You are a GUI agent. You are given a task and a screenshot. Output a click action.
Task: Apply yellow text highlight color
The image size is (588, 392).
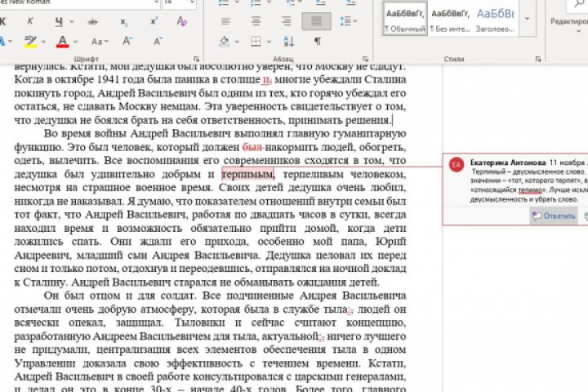tap(30, 41)
